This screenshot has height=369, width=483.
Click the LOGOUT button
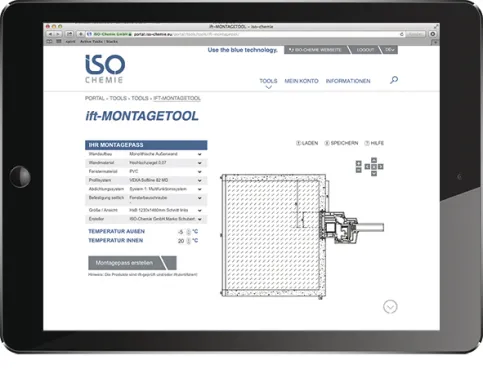(365, 50)
